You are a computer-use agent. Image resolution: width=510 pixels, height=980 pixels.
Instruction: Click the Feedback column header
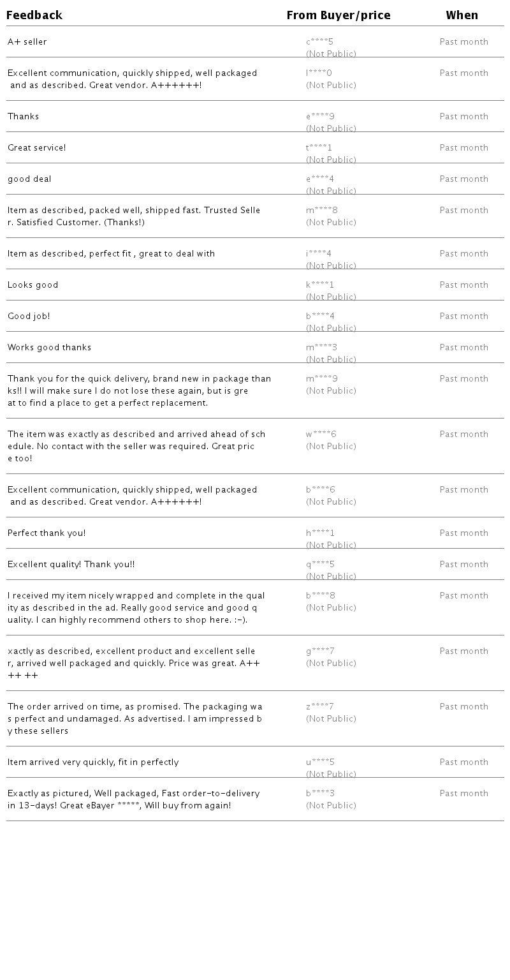34,15
